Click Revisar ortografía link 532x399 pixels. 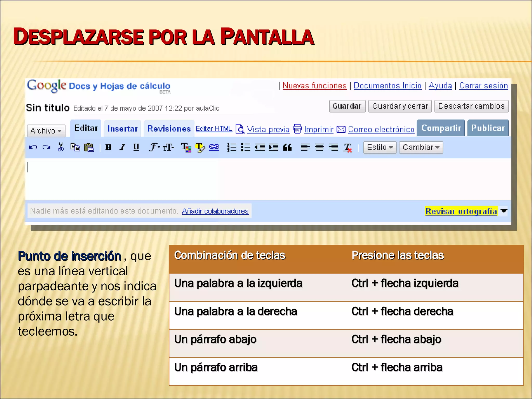tap(461, 211)
